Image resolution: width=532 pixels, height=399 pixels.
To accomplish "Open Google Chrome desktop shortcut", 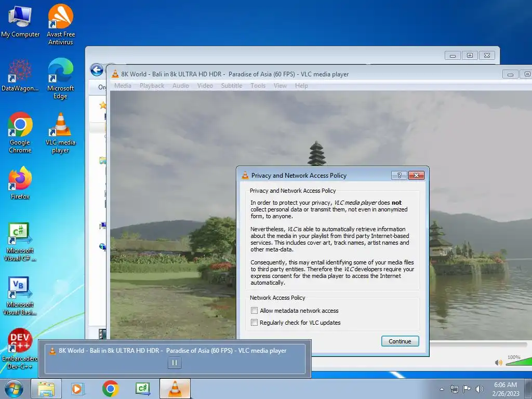I will (x=20, y=132).
